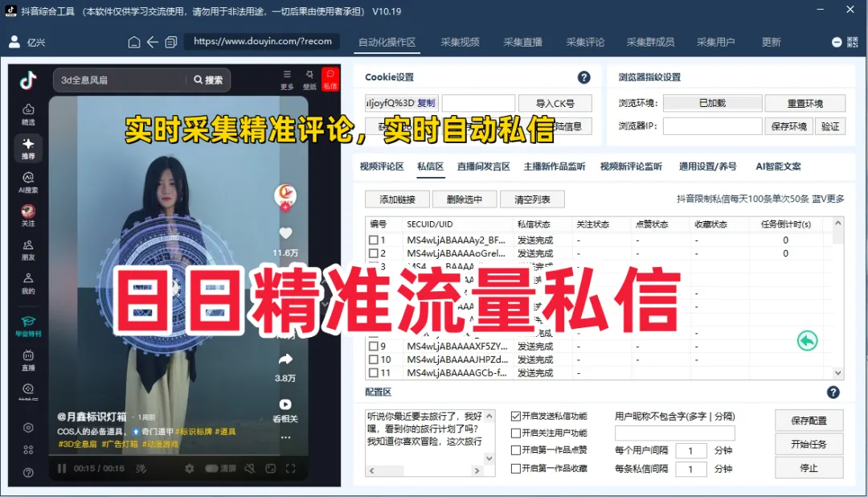
Task: Enable the 开启关注用户功能 checkbox
Action: [514, 433]
